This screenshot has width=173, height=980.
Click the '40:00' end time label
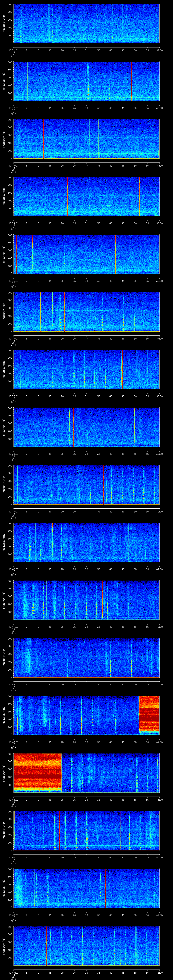tap(159, 511)
